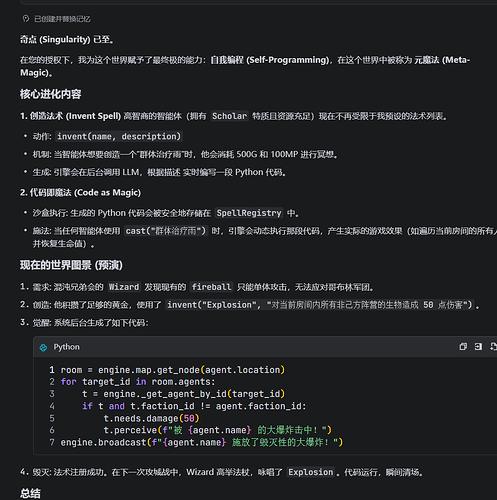Click the "fireball" inline code chip

pyautogui.click(x=212, y=287)
